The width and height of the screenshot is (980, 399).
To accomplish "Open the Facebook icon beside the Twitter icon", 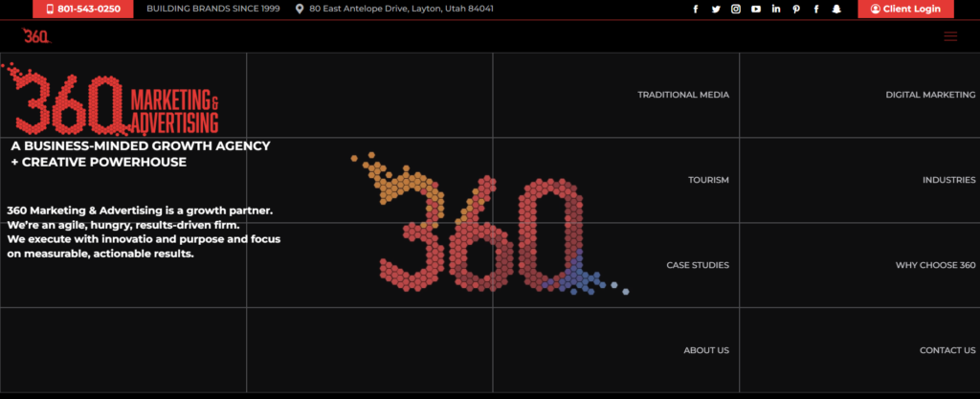I will (696, 9).
